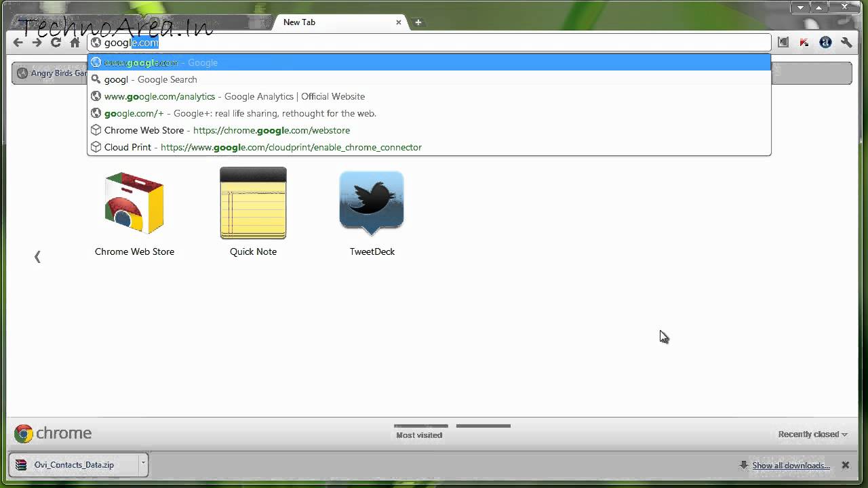Open a new tab with plus button
868x488 pixels.
(418, 22)
